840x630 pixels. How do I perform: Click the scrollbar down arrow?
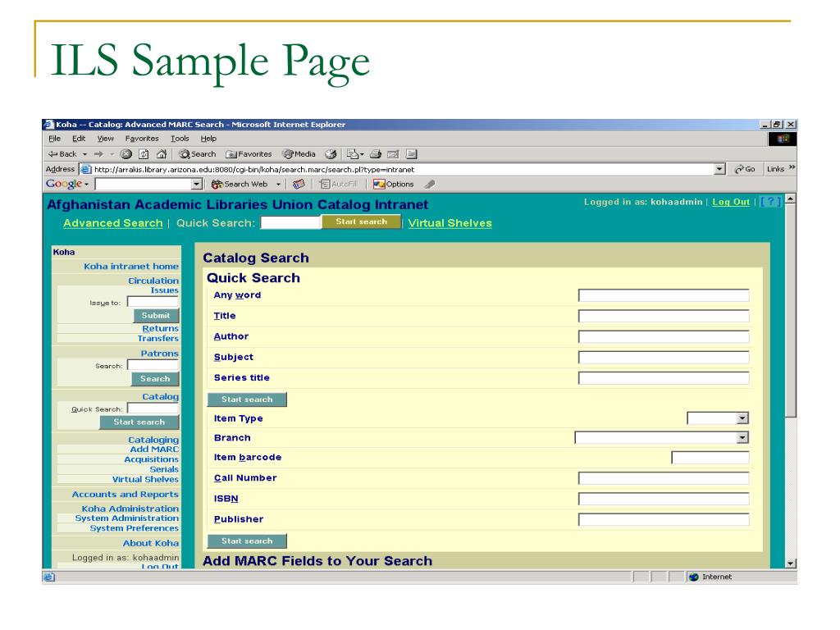click(x=791, y=563)
